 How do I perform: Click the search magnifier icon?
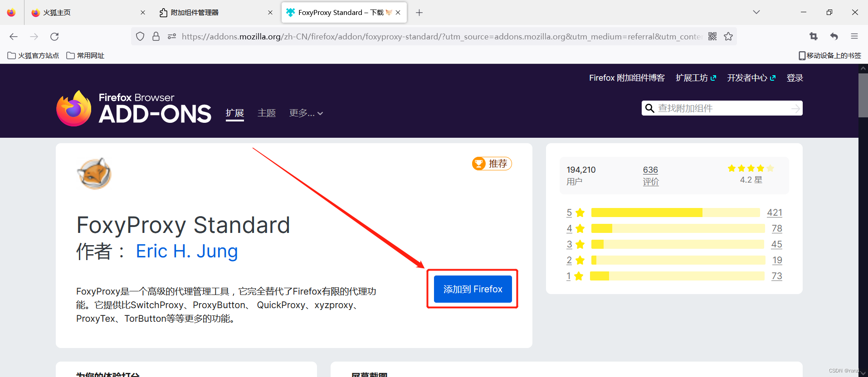[x=649, y=108]
